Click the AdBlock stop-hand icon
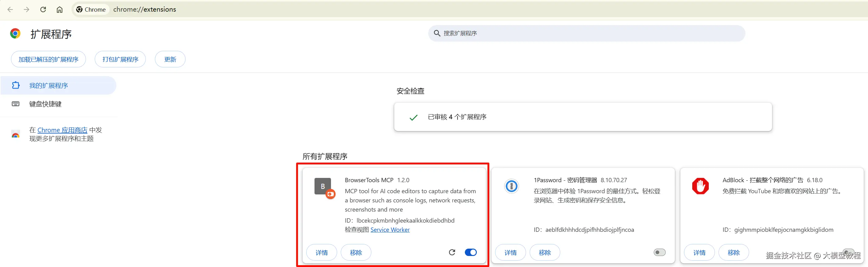The image size is (868, 267). pyautogui.click(x=700, y=186)
